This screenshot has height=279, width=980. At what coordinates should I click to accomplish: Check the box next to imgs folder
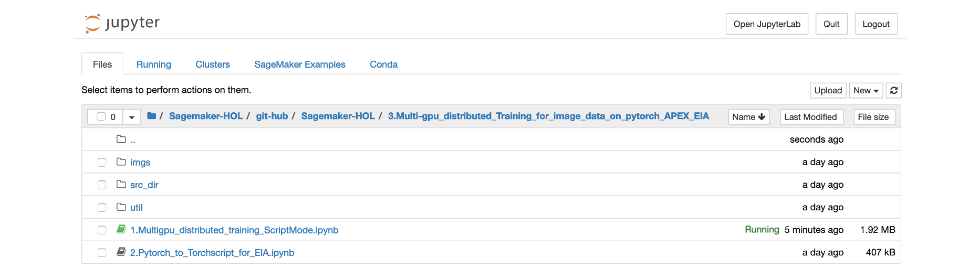[102, 163]
